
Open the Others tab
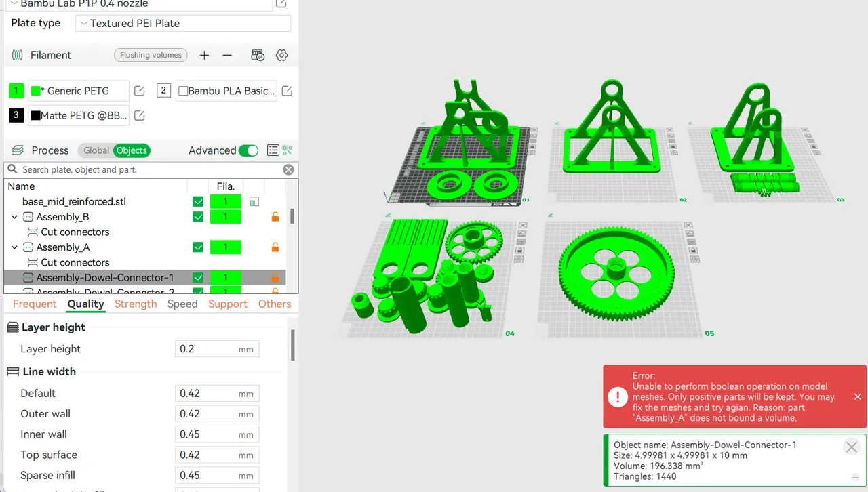[275, 304]
